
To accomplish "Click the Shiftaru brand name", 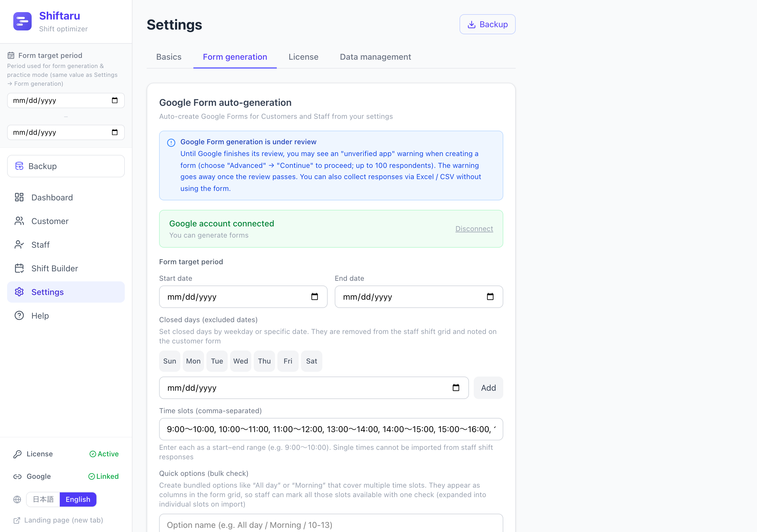I will tap(60, 16).
